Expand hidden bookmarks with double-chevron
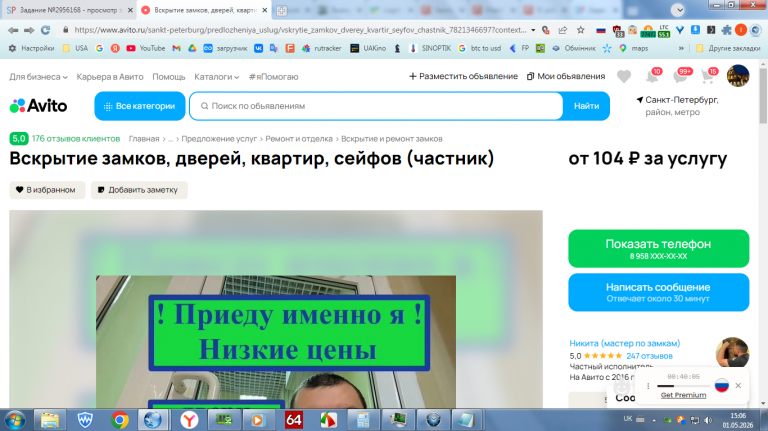The image size is (768, 431). (x=681, y=48)
